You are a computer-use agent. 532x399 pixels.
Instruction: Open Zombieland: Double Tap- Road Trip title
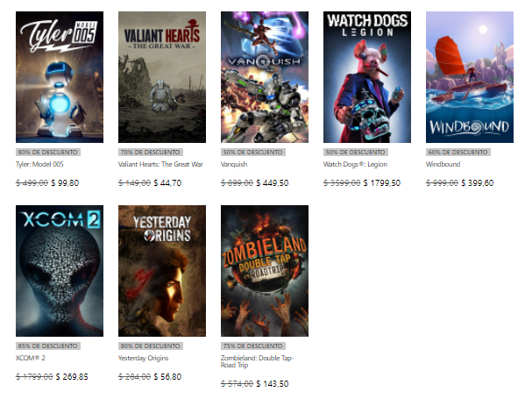point(257,361)
